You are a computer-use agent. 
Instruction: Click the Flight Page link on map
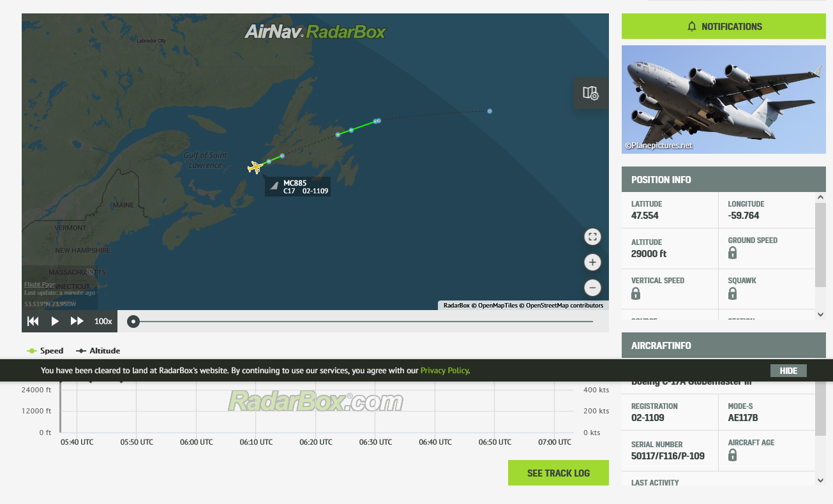(40, 285)
